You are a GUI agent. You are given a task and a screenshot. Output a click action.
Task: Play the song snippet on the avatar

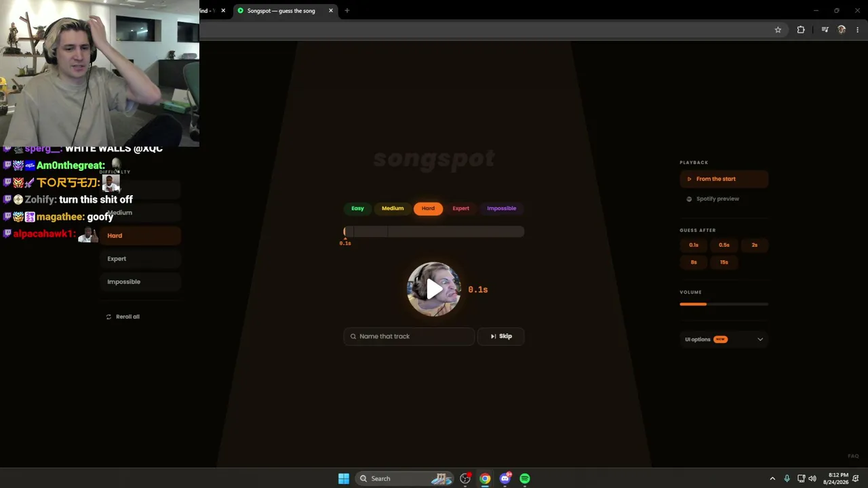pos(434,289)
